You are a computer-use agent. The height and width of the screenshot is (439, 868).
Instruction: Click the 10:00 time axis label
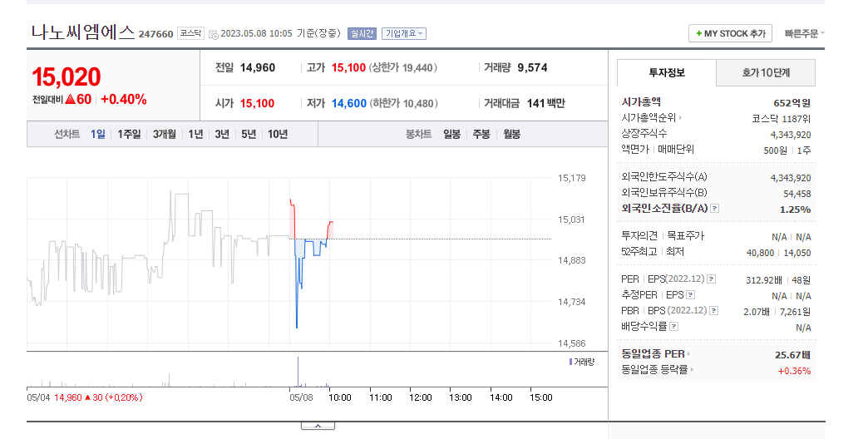click(340, 397)
